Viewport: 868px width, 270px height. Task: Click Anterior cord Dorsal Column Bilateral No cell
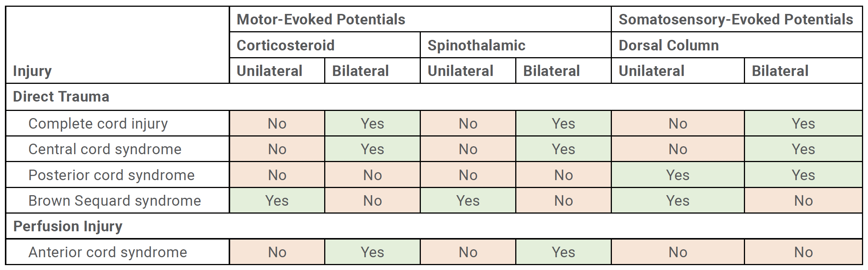click(x=803, y=252)
